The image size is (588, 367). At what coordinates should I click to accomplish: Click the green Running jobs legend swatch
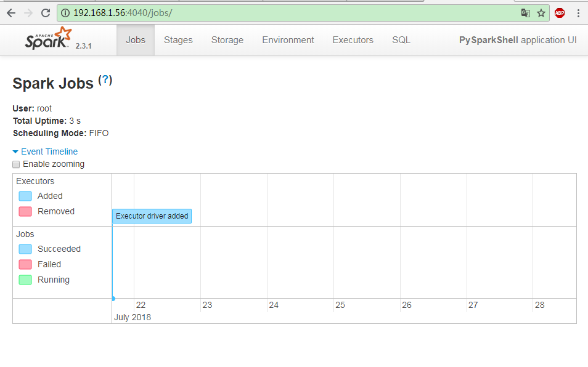coord(25,280)
